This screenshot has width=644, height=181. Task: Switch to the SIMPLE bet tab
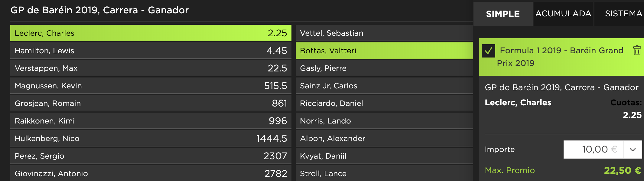pos(503,14)
